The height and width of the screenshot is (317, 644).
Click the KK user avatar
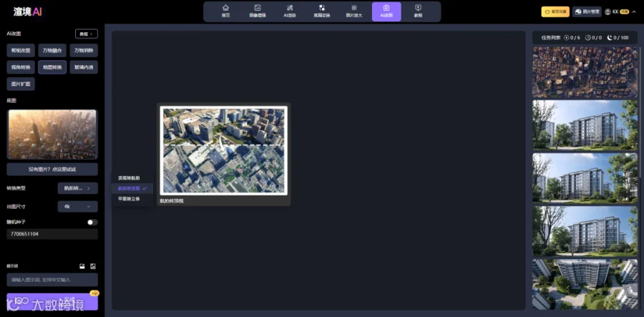(608, 12)
